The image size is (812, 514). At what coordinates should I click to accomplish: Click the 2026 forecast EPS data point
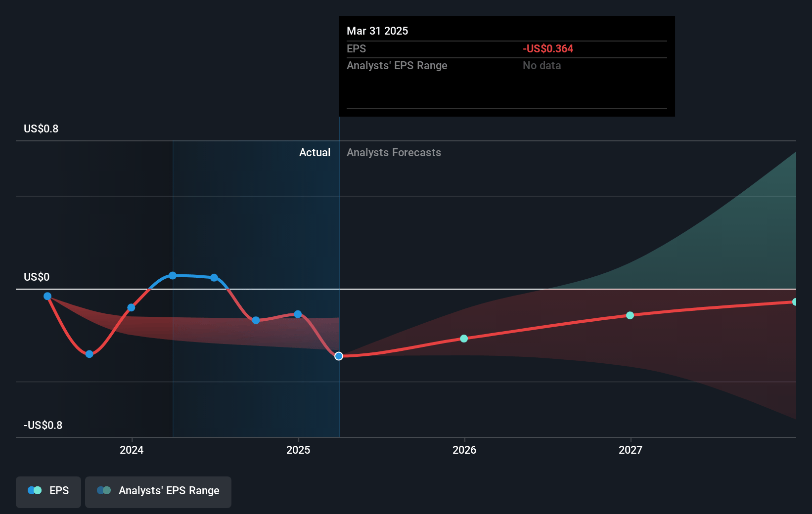[464, 339]
